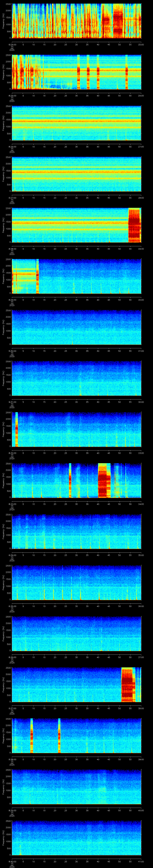
Task: Select the large burst ending the 8:28 panel
Action: (134, 225)
